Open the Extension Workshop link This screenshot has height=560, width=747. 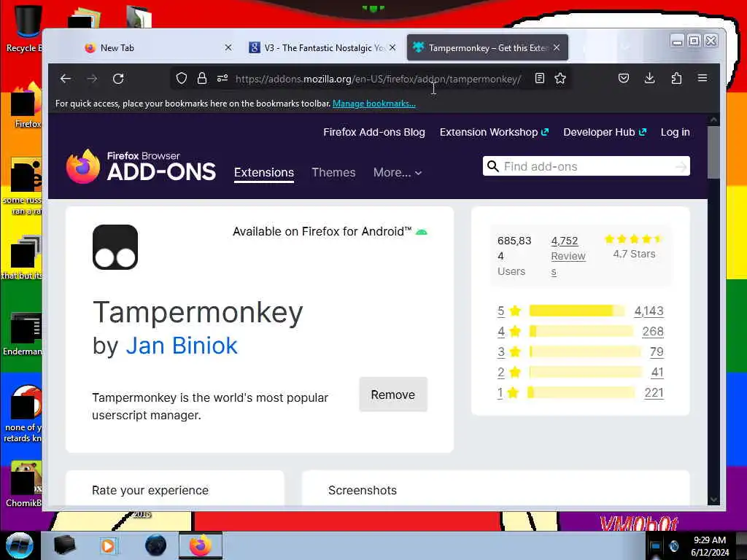coord(494,132)
